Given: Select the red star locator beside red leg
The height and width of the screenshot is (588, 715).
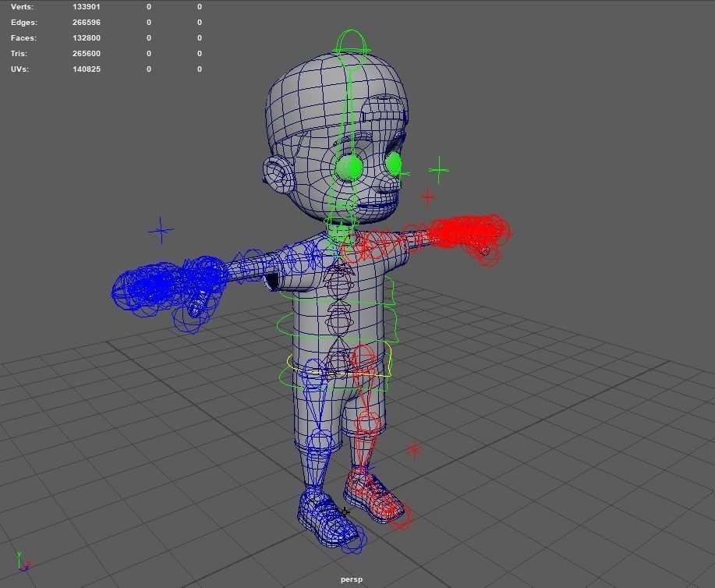Looking at the screenshot, I should coord(414,450).
